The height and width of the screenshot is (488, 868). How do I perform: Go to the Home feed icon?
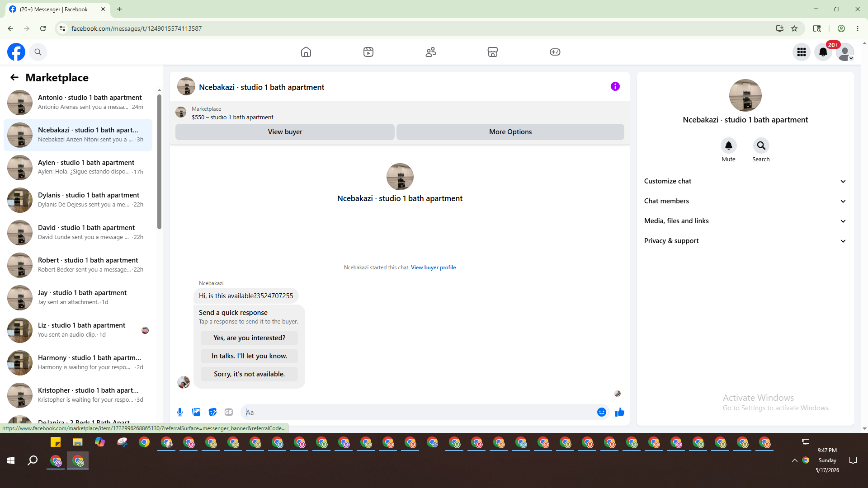[x=306, y=52]
